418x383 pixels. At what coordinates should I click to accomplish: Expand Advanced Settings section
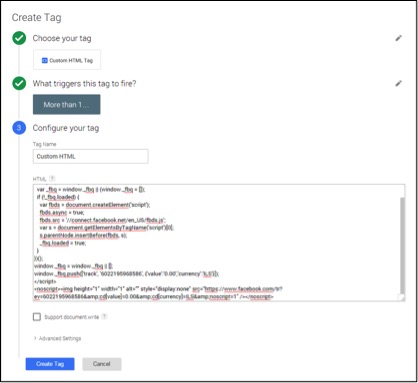[57, 338]
